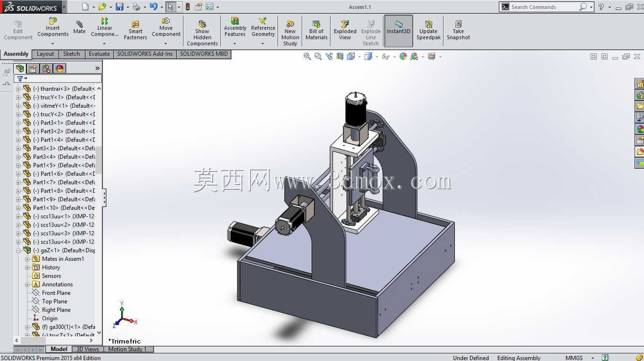
Task: Open Motion Study 1 tab
Action: pos(127,349)
